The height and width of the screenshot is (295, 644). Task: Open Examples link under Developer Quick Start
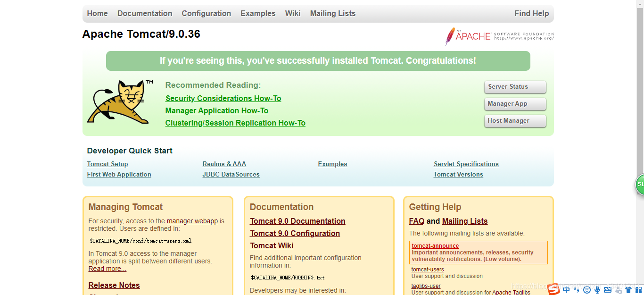332,164
